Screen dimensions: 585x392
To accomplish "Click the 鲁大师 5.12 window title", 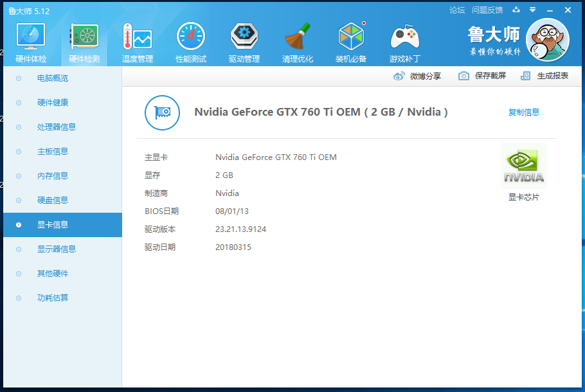I will click(29, 11).
